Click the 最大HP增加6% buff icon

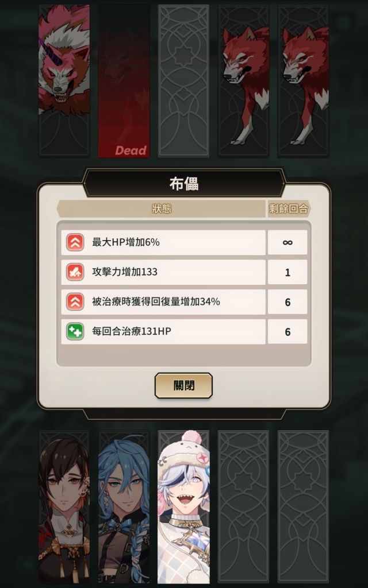[75, 242]
